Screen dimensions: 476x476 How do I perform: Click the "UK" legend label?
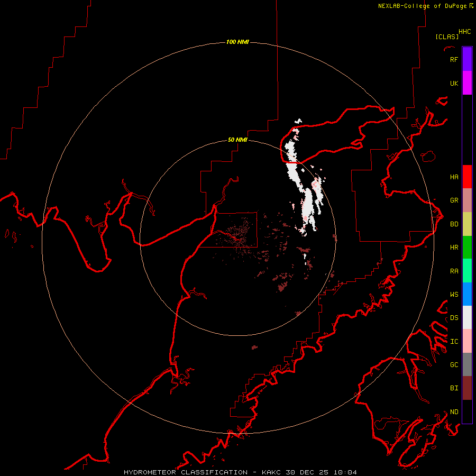point(454,84)
